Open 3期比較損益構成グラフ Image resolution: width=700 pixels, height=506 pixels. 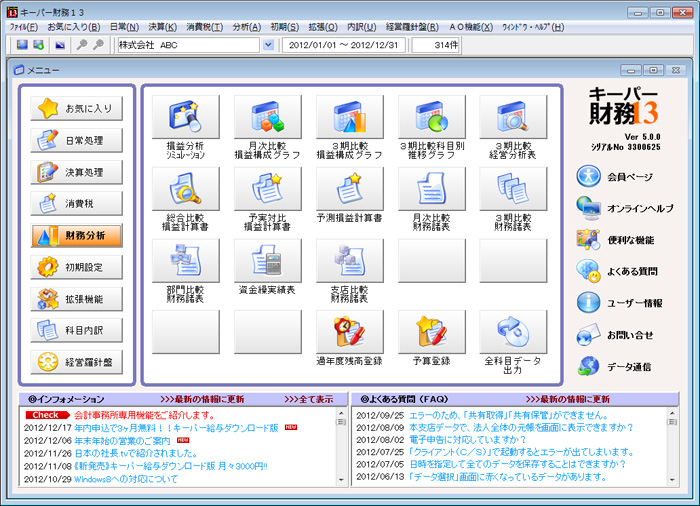point(350,117)
